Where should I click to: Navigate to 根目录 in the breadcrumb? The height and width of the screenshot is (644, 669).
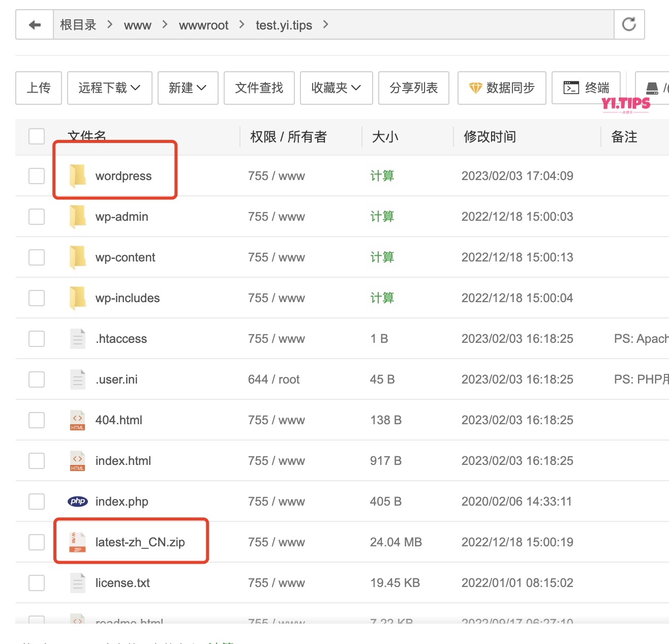78,24
